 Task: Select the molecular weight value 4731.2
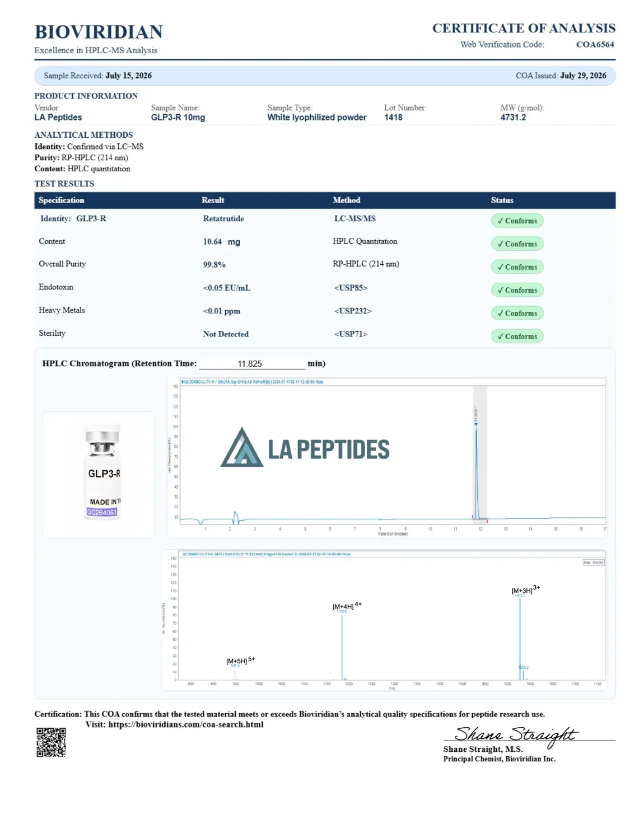pos(513,118)
